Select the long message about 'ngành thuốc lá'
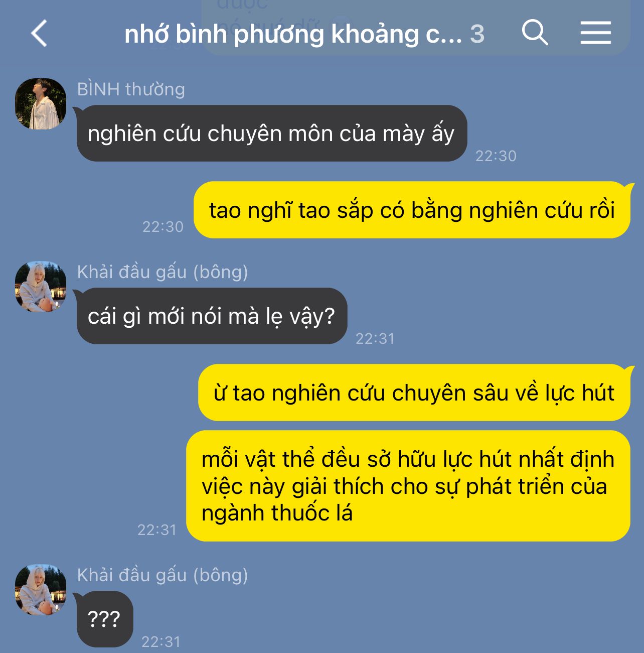644x653 pixels. (408, 486)
